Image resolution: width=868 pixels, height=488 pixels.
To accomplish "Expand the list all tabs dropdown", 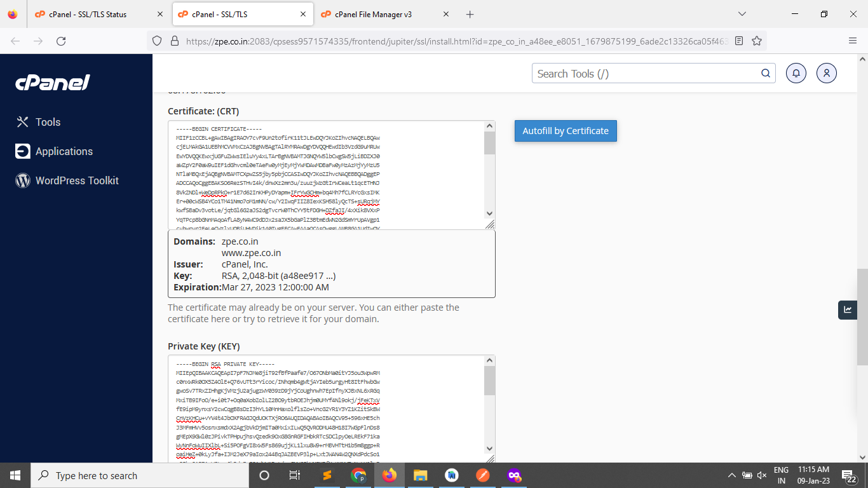I will click(742, 14).
